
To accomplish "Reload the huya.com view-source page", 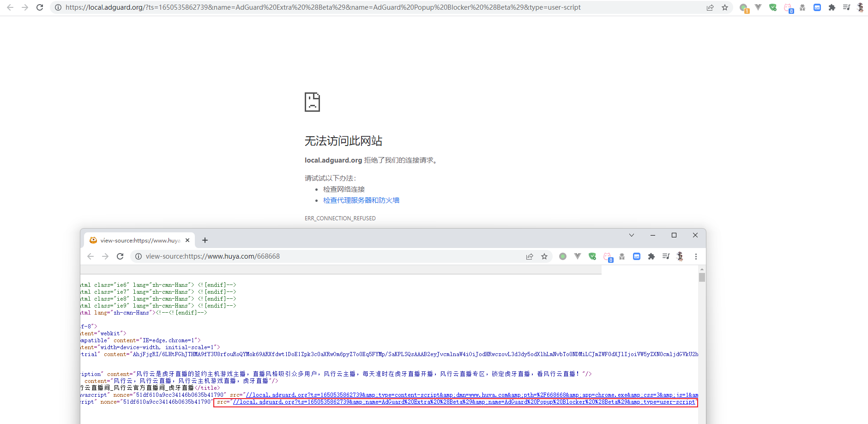I will (121, 256).
